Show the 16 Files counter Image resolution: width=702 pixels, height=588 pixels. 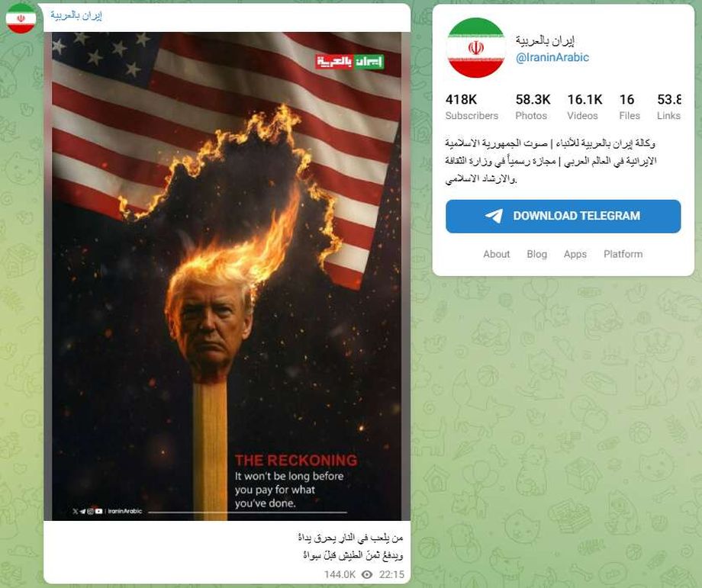(x=629, y=107)
